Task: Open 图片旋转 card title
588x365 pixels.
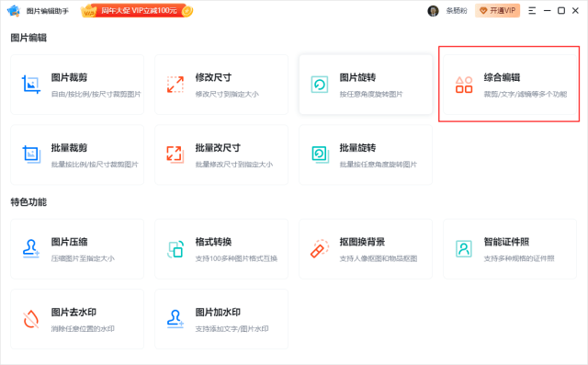Action: (x=357, y=77)
